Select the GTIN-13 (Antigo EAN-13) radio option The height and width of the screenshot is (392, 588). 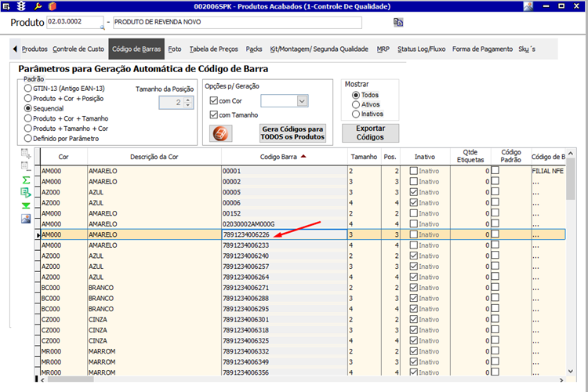(x=28, y=89)
